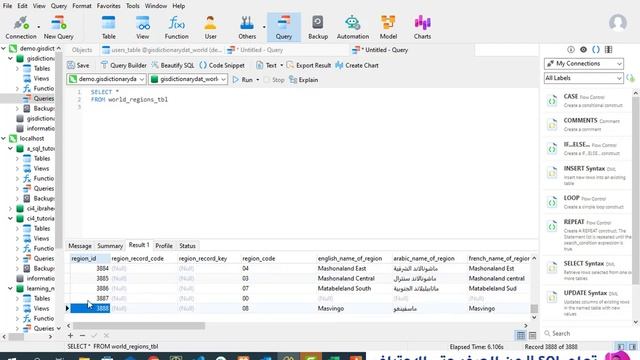Switch to the users_table tab
Screen dimensions: 640x360
(x=162, y=50)
